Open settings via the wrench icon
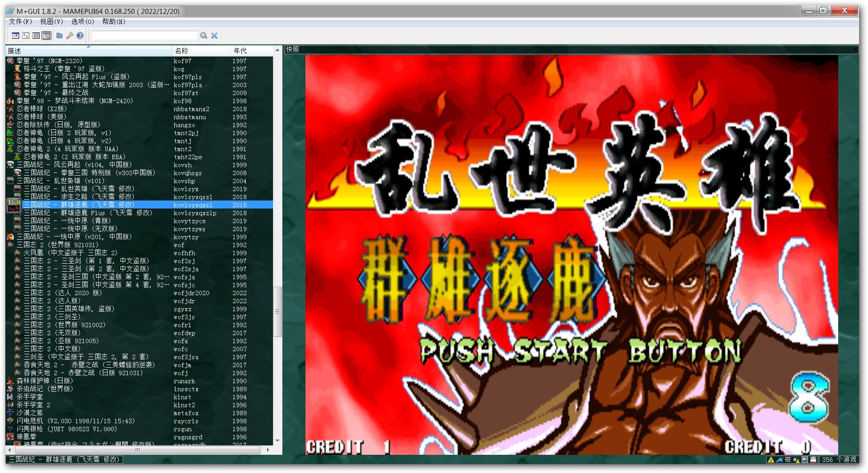 69,36
